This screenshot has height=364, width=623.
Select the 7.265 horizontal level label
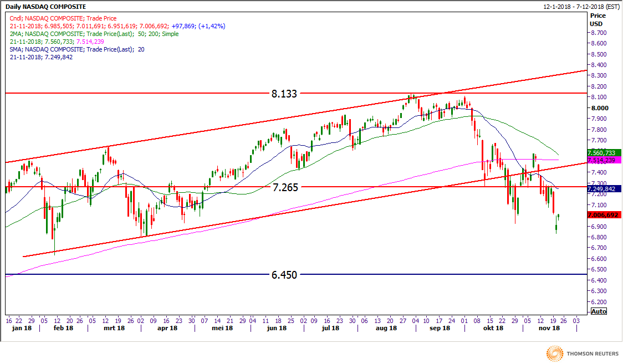[285, 187]
